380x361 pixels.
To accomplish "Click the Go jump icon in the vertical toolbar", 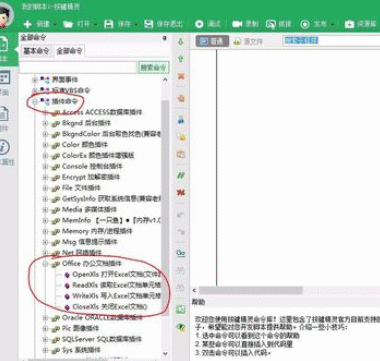I will [181, 253].
